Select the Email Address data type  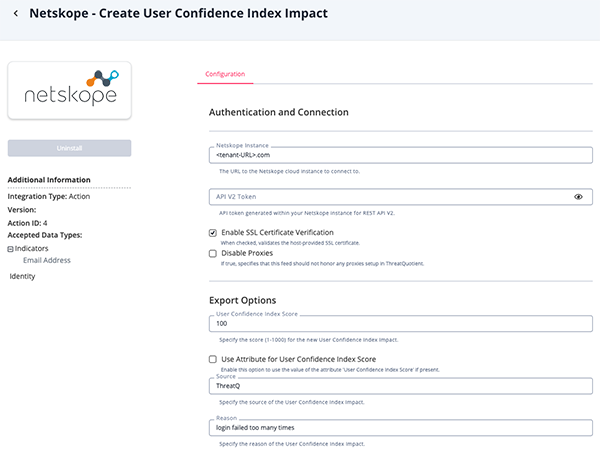coord(47,260)
